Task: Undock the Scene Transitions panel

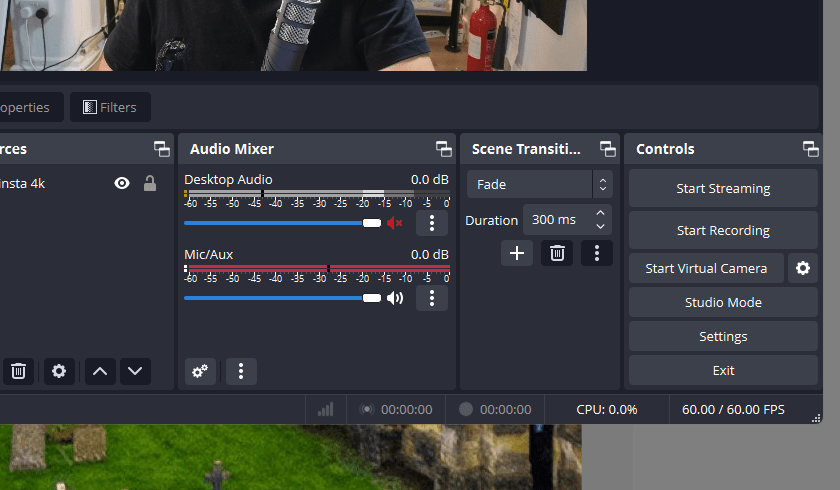Action: pos(608,149)
